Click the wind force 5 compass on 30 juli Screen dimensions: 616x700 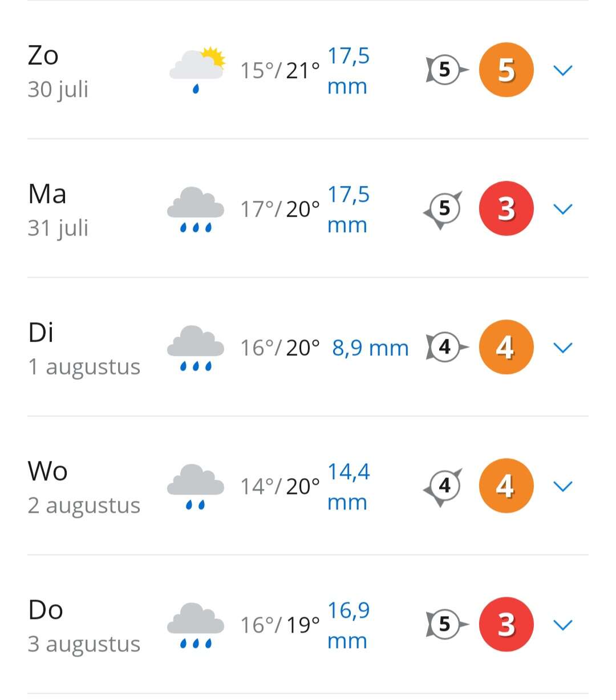[447, 70]
